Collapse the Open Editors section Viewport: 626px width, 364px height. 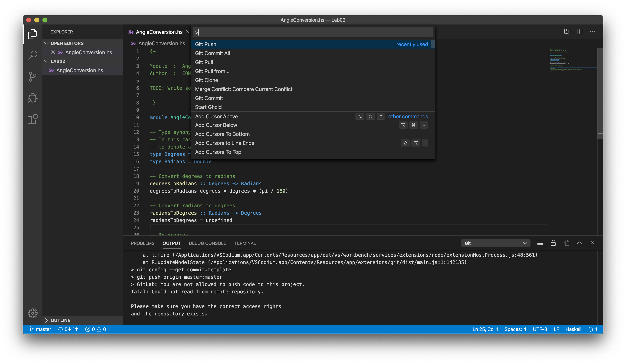[x=83, y=43]
